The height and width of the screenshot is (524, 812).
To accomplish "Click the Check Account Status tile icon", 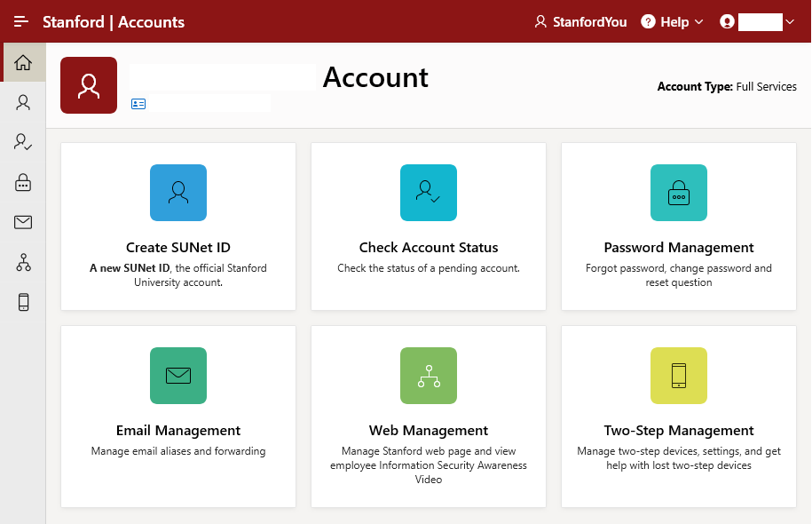I will [x=429, y=193].
